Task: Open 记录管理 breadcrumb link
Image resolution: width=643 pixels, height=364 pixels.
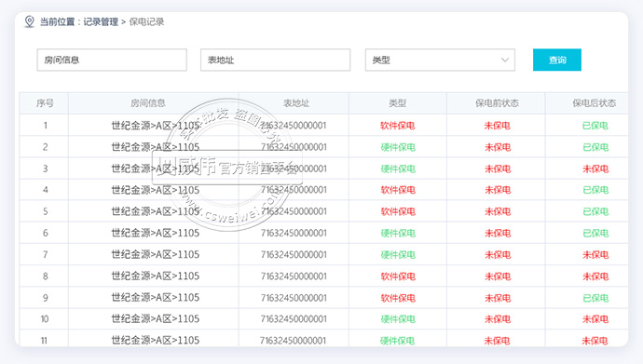Action: (x=101, y=21)
